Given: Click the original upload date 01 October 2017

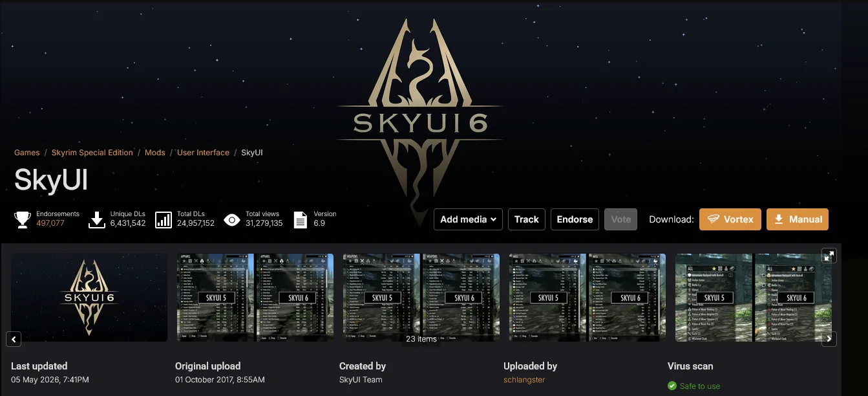Looking at the screenshot, I should coord(220,380).
